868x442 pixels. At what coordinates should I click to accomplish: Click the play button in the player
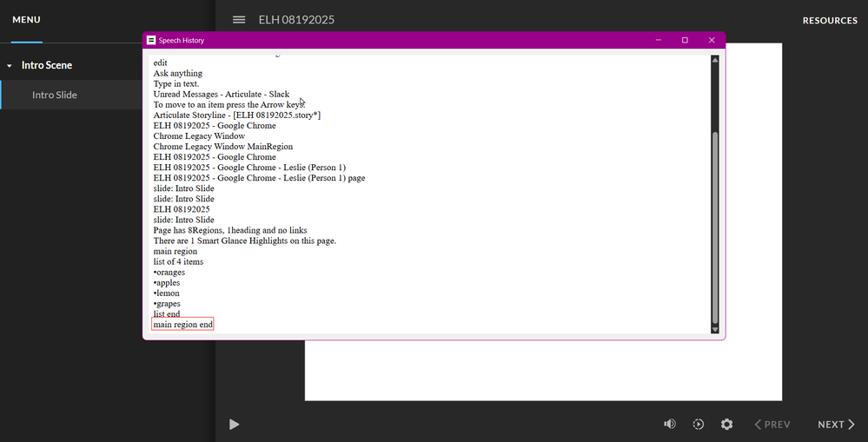(x=235, y=425)
